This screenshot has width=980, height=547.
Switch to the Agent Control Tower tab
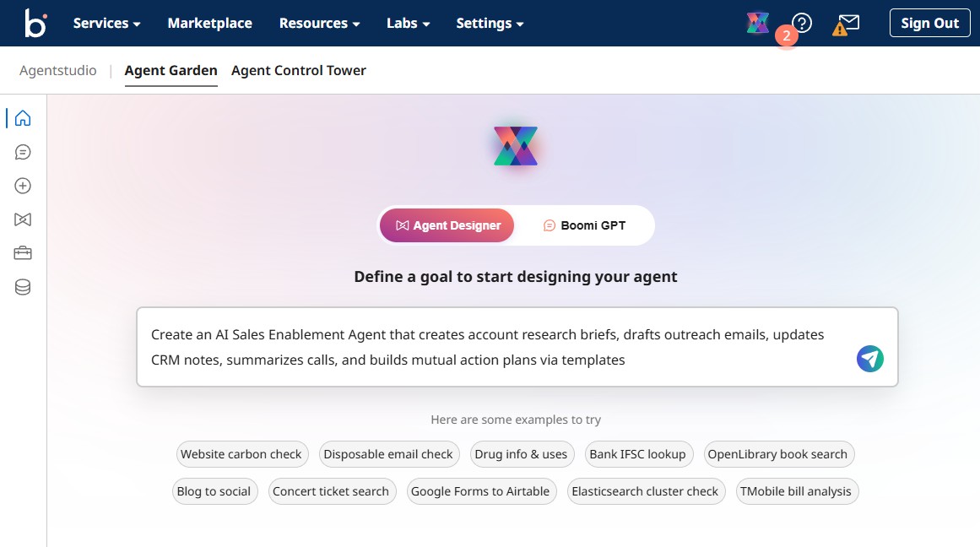tap(298, 71)
